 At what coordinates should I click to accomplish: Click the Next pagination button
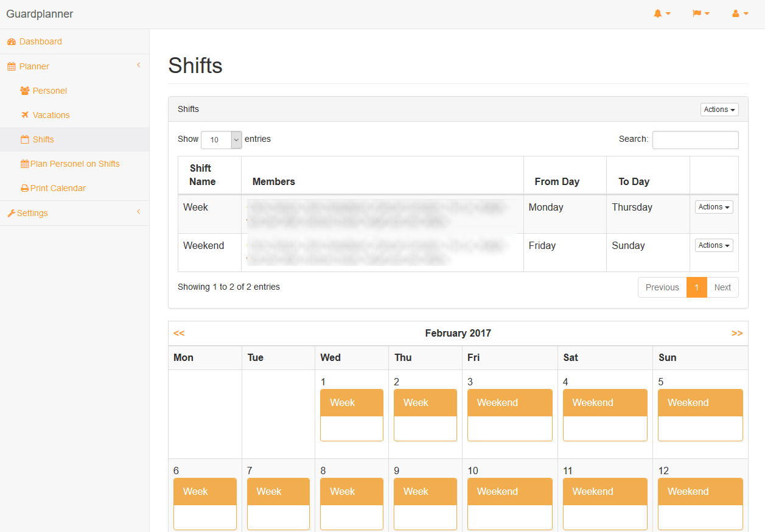coord(722,287)
